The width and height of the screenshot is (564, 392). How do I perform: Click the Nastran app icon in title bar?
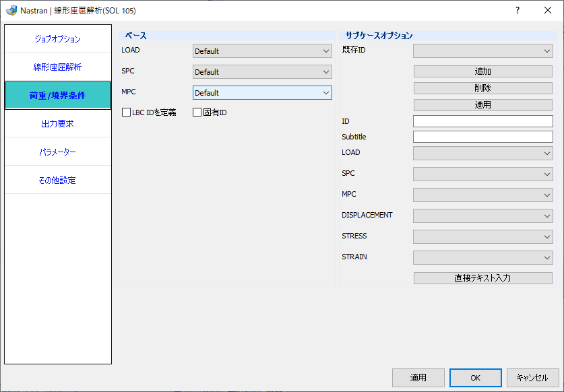point(11,10)
